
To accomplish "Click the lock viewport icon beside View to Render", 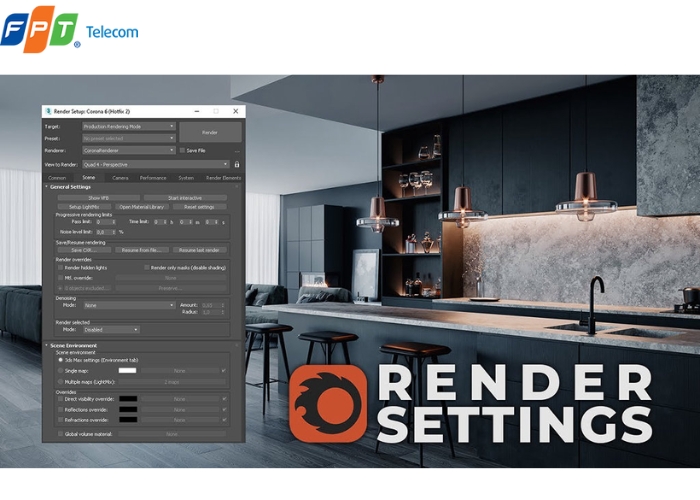I will point(237,164).
